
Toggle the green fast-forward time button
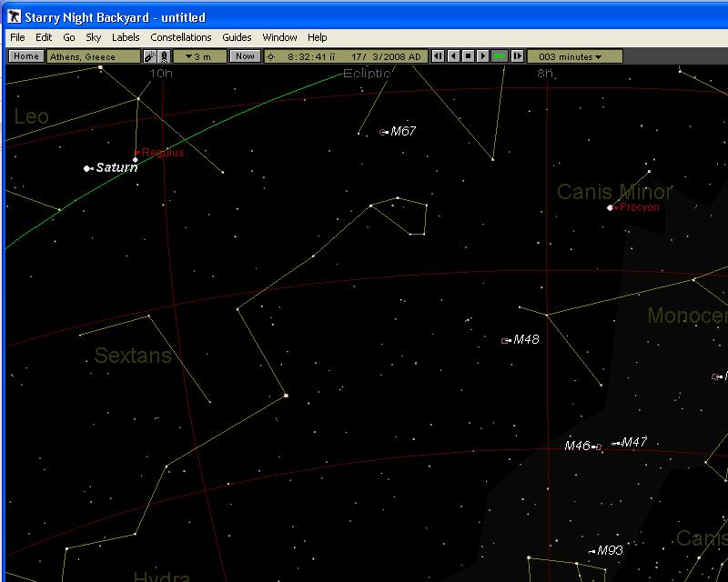[500, 56]
